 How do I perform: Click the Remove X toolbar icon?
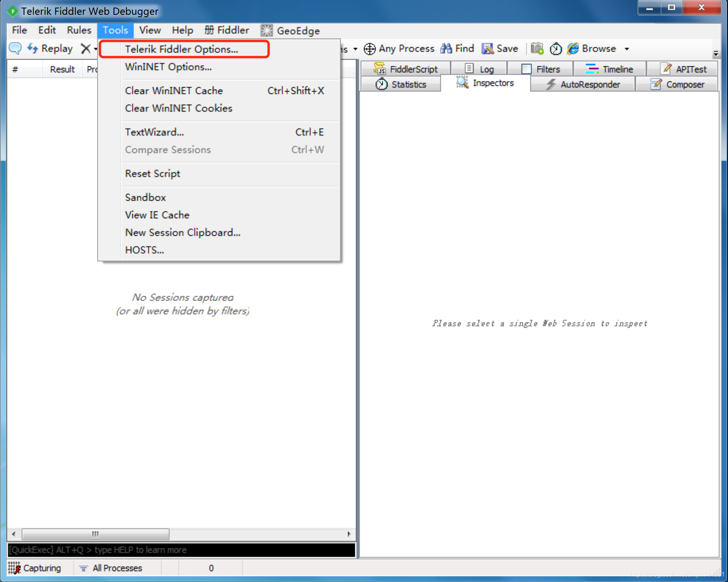[86, 48]
